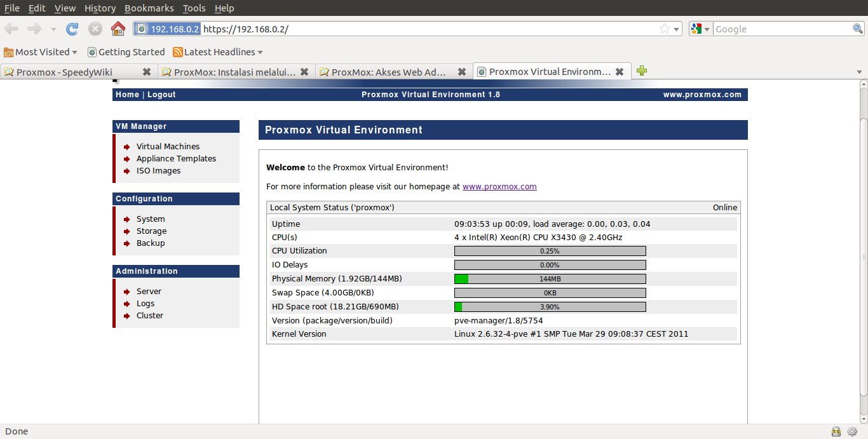Click the Latest Headlines RSS feed icon
The width and height of the screenshot is (868, 439).
pos(178,52)
